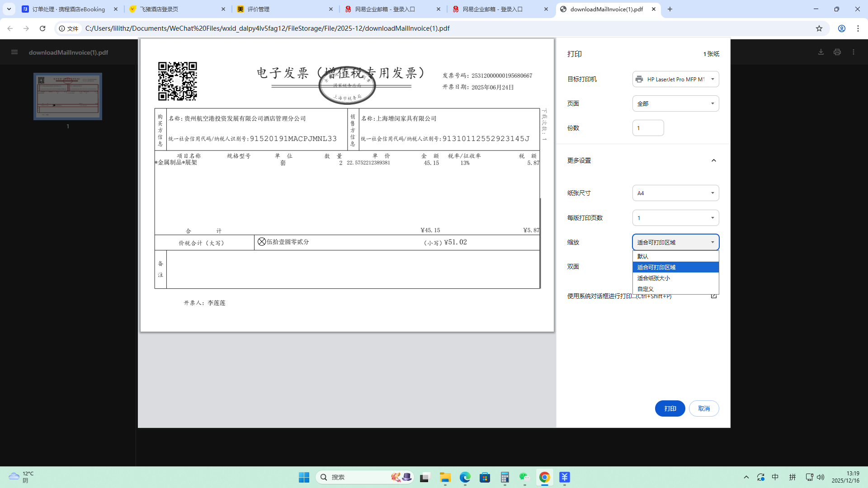The width and height of the screenshot is (868, 488).
Task: Open PDF viewer more actions menu
Action: coord(854,52)
